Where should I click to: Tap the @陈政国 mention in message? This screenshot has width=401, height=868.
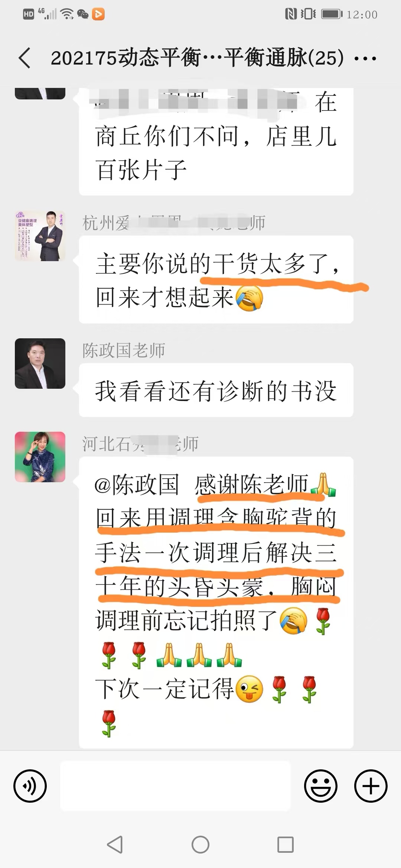click(x=137, y=484)
